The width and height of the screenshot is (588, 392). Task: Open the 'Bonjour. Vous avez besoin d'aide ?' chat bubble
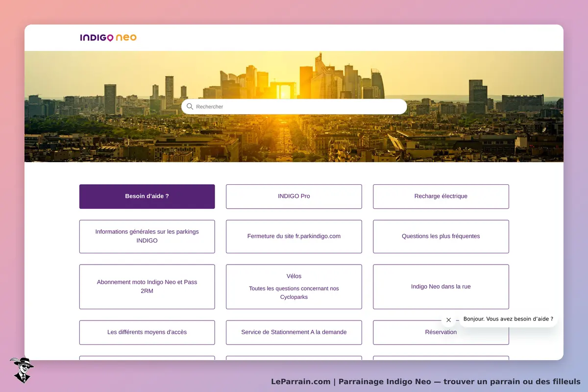[508, 319]
